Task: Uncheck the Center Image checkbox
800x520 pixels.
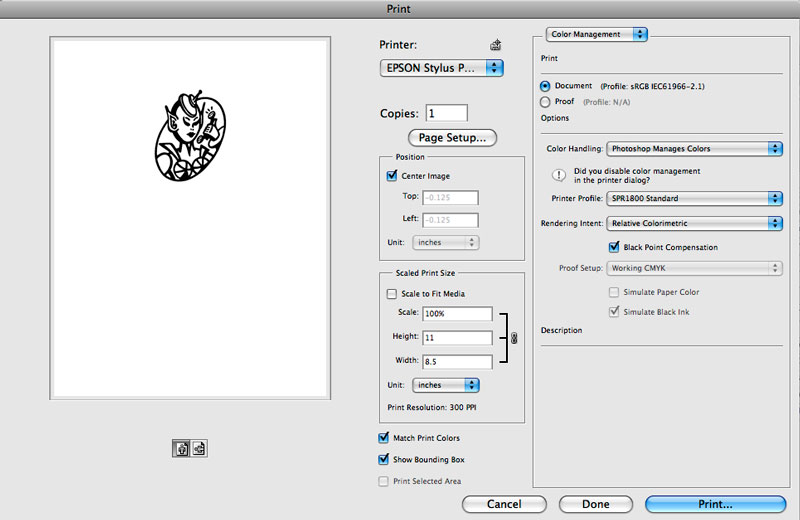Action: tap(392, 176)
